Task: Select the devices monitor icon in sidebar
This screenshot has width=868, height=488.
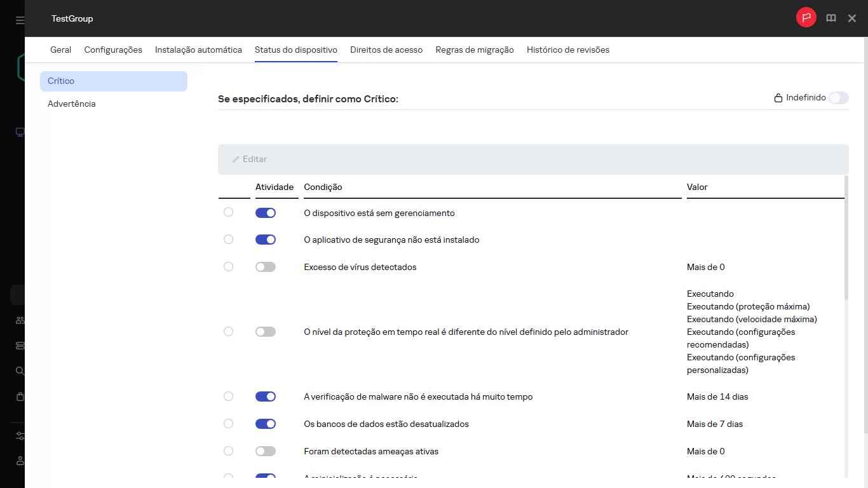Action: click(19, 132)
